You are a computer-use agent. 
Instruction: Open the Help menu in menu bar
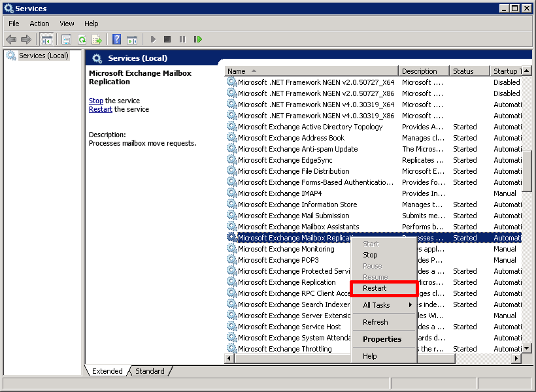click(92, 24)
